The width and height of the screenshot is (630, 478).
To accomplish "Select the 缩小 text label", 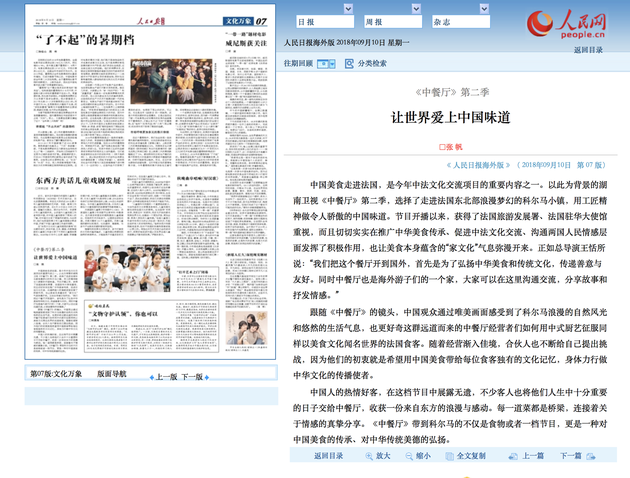I will pos(423,456).
